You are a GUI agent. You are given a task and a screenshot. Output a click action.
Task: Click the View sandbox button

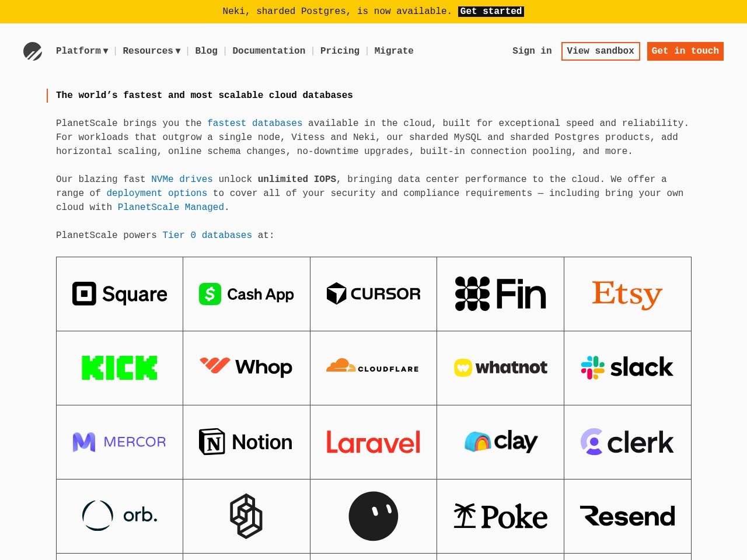click(x=601, y=51)
